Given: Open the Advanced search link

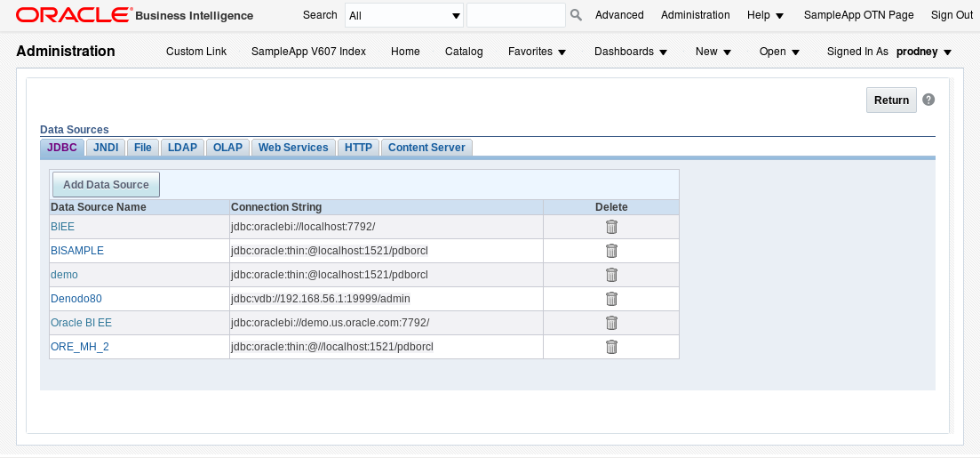Looking at the screenshot, I should pos(619,15).
